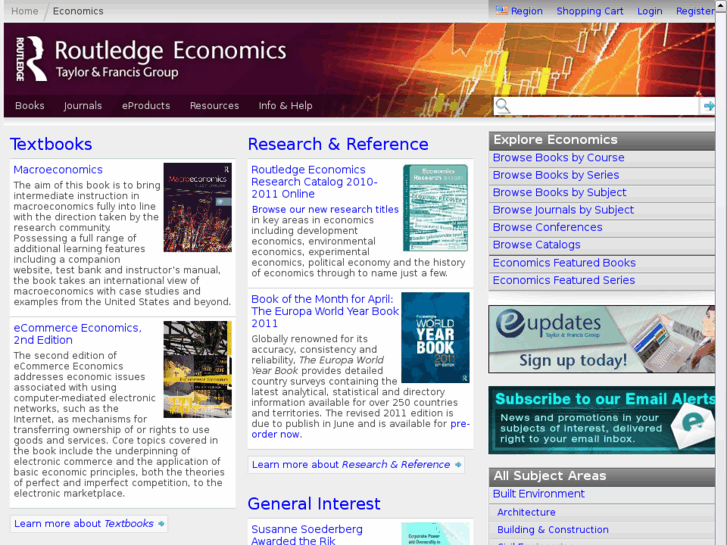Viewport: 727px width, 545px height.
Task: Open the General Interest heading
Action: 314,504
